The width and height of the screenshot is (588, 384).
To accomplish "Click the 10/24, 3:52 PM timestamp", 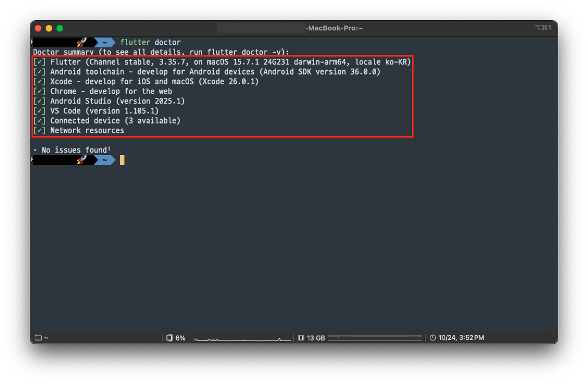I will pos(461,338).
